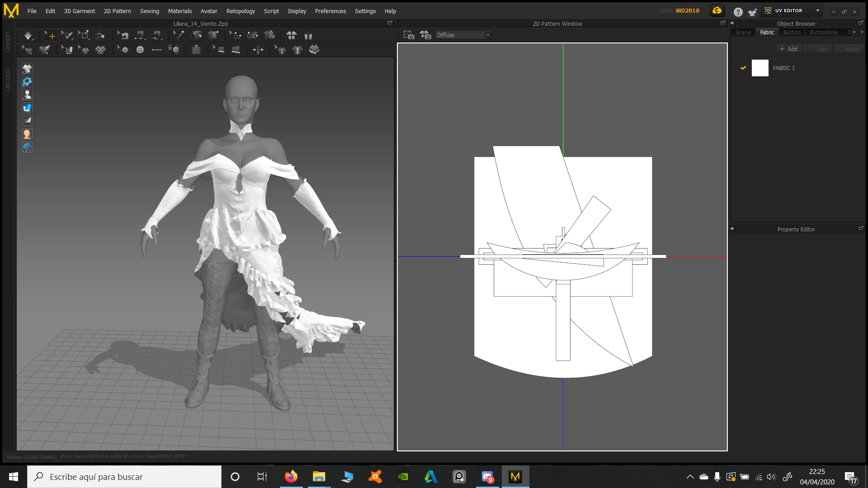Viewport: 868px width, 488px height.
Task: Open the Sewing menu
Action: pyautogui.click(x=149, y=11)
